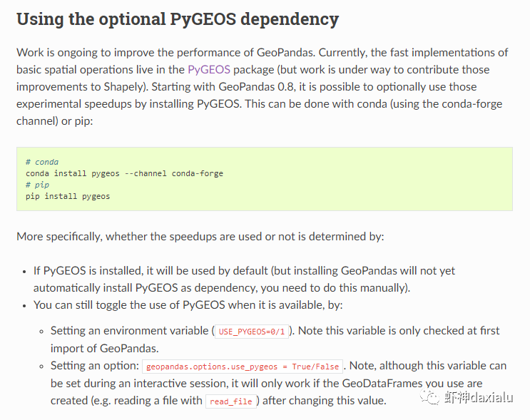Click the '# conda' comment in code block
Screen dimensions: 530x420
point(42,162)
